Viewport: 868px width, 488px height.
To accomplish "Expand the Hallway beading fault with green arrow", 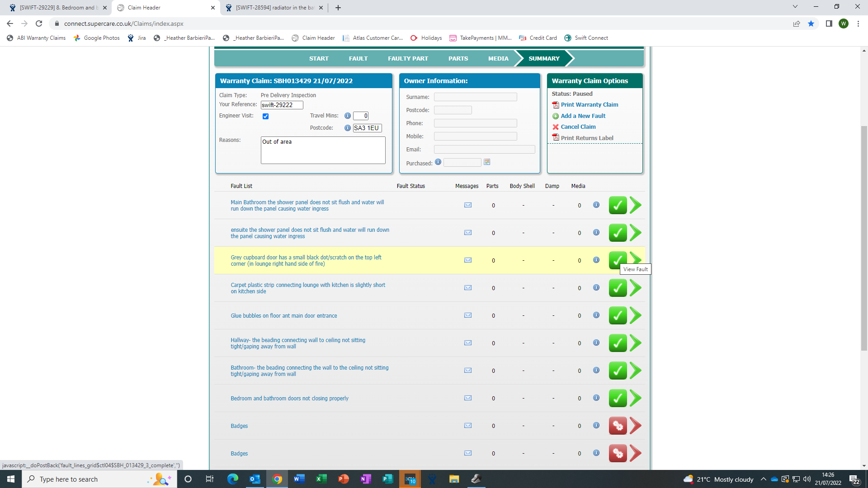I will (x=636, y=343).
